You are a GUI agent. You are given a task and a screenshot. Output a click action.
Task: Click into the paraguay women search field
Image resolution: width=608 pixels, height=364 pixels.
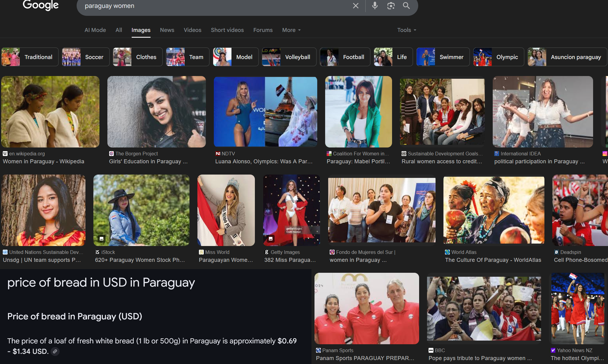click(213, 6)
